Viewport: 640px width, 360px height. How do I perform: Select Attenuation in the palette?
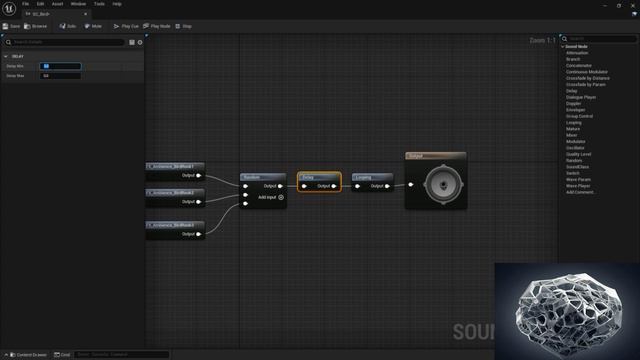(x=577, y=53)
